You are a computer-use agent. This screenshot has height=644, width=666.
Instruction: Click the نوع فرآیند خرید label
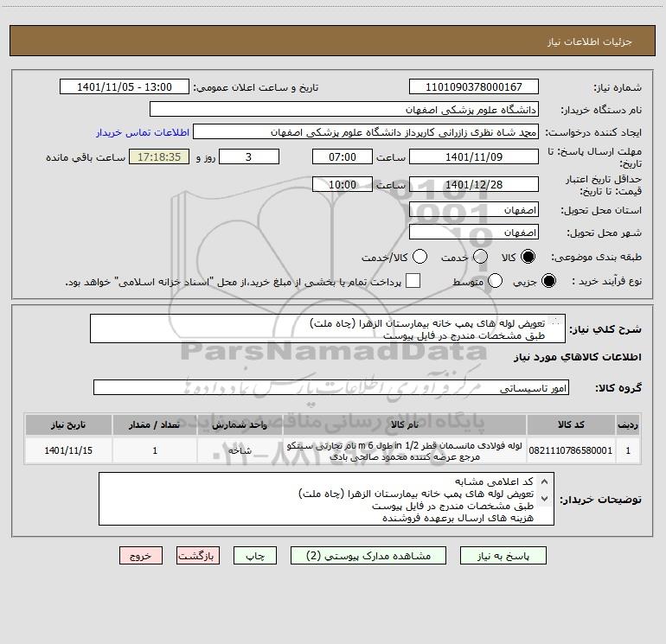click(x=606, y=282)
